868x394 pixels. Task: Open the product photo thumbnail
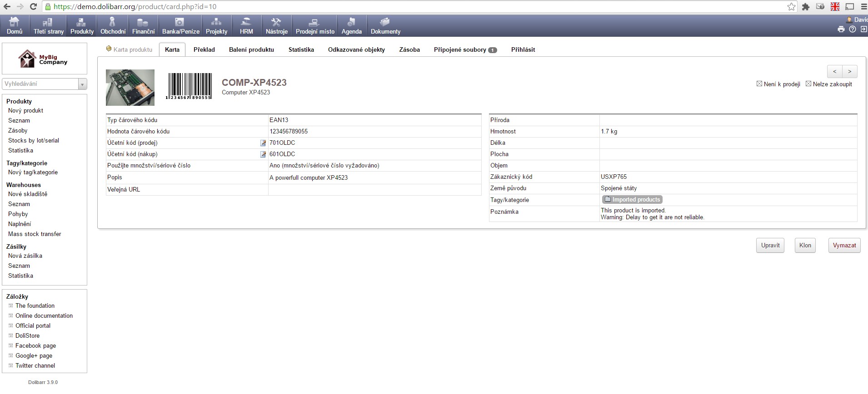click(x=130, y=88)
